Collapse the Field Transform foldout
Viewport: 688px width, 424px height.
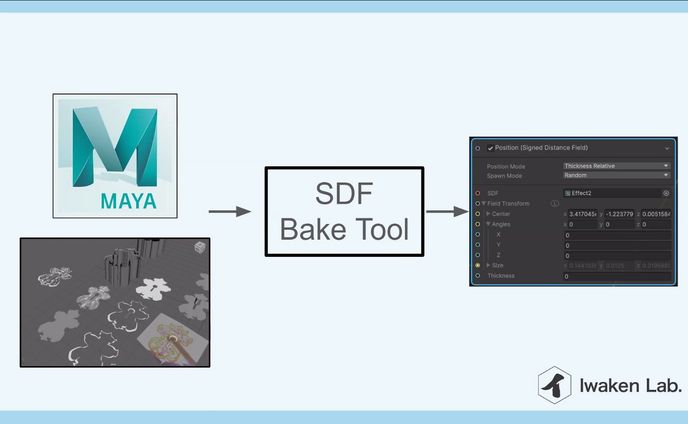pyautogui.click(x=484, y=204)
